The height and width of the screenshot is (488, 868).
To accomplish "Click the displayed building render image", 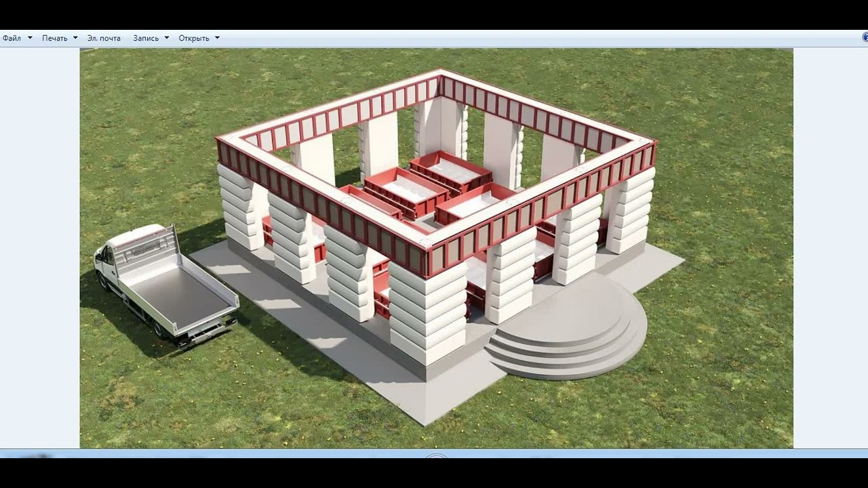I will click(x=436, y=248).
